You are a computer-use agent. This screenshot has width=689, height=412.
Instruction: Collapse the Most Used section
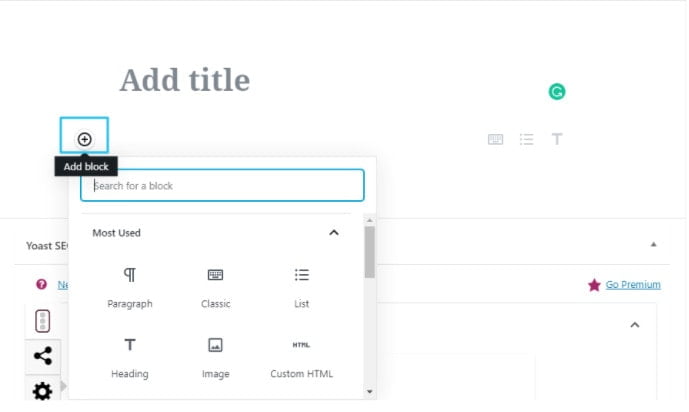click(x=334, y=232)
